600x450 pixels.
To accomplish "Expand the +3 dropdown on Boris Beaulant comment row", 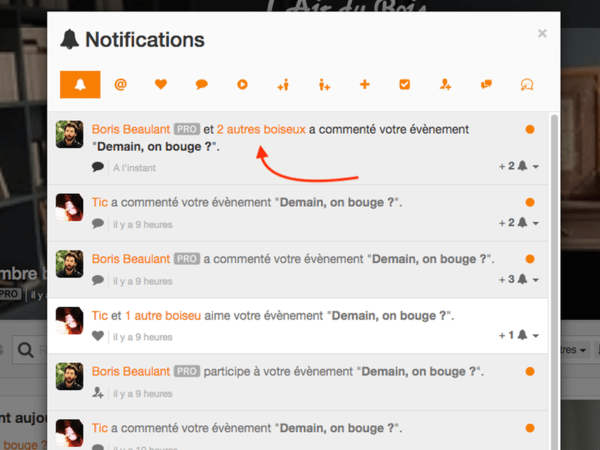I will (x=519, y=279).
